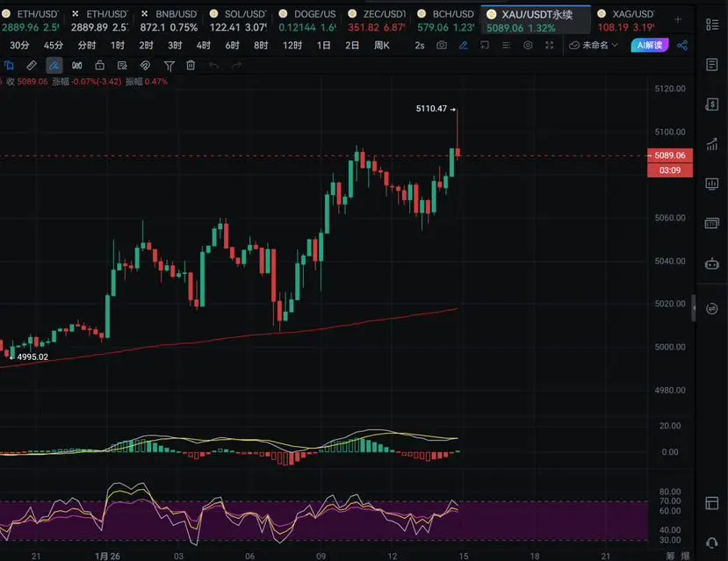Click the filter funnel icon
728x561 pixels.
tap(169, 67)
